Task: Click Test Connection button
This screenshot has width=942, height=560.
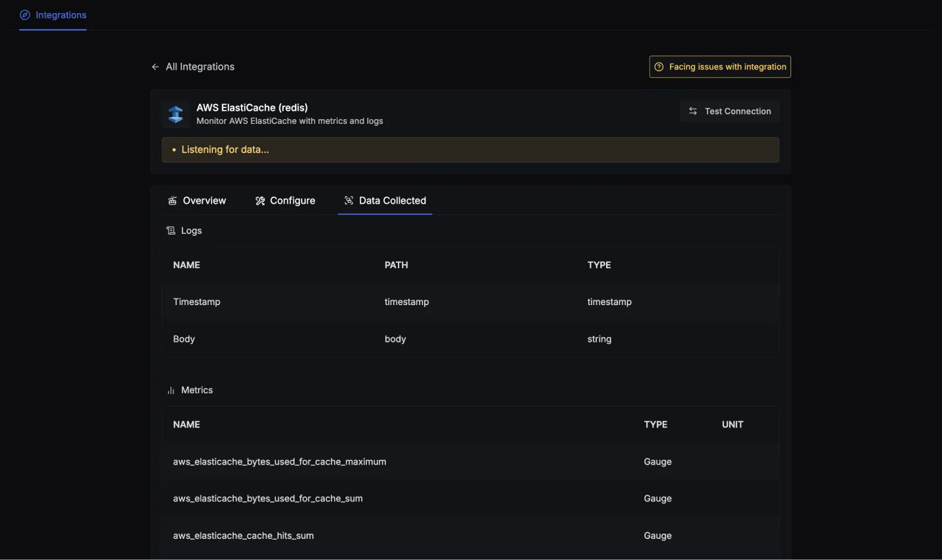Action: pyautogui.click(x=730, y=111)
